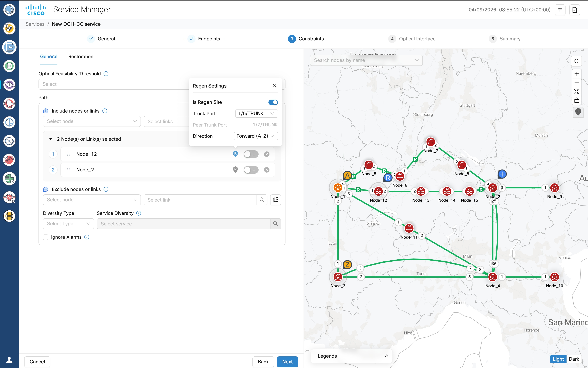This screenshot has height=368, width=588.
Task: Enable the loose toggle for Node_12
Action: [251, 154]
